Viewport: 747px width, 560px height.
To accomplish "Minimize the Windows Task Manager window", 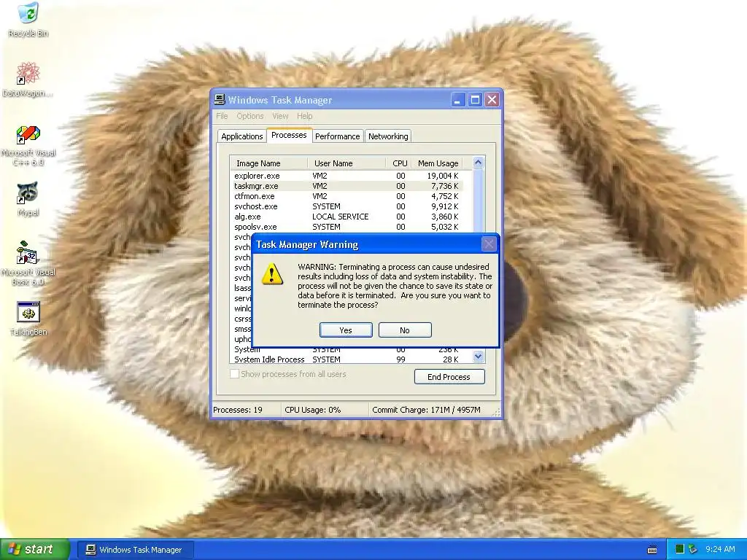I will point(458,100).
